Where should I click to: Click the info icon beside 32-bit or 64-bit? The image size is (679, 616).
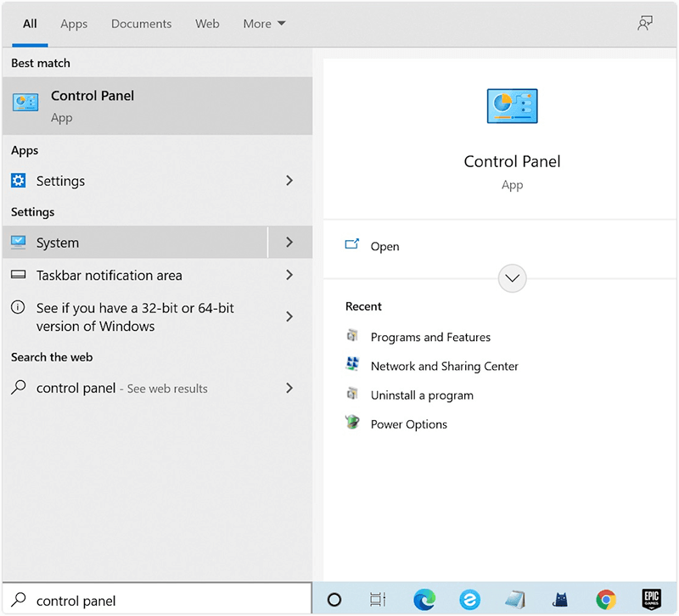click(x=18, y=307)
